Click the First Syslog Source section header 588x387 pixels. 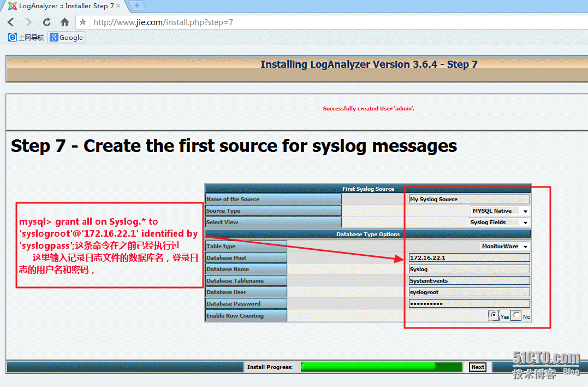coord(368,189)
